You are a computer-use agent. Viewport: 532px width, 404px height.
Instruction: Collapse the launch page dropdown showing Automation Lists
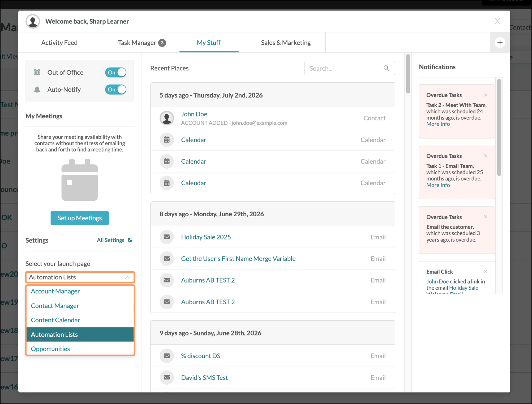pos(80,277)
